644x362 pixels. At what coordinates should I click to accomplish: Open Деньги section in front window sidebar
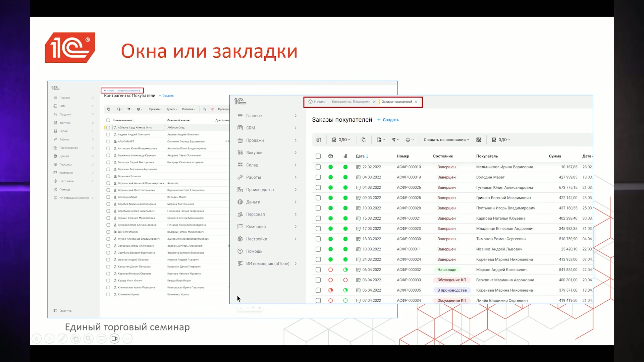[267, 202]
